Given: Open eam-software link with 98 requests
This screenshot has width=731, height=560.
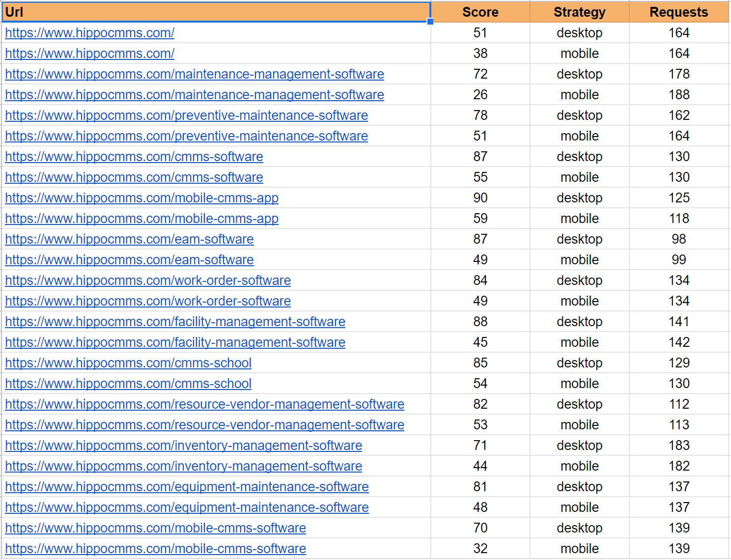Looking at the screenshot, I should (130, 239).
